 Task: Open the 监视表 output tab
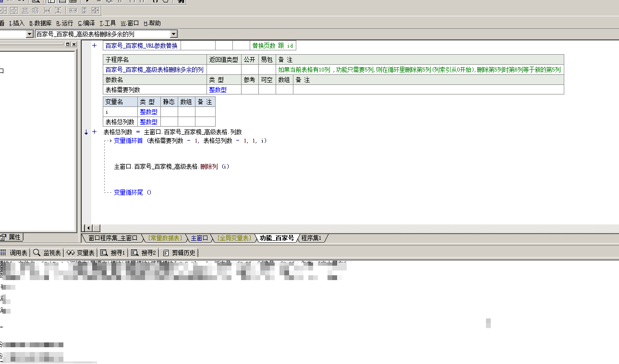tap(47, 253)
